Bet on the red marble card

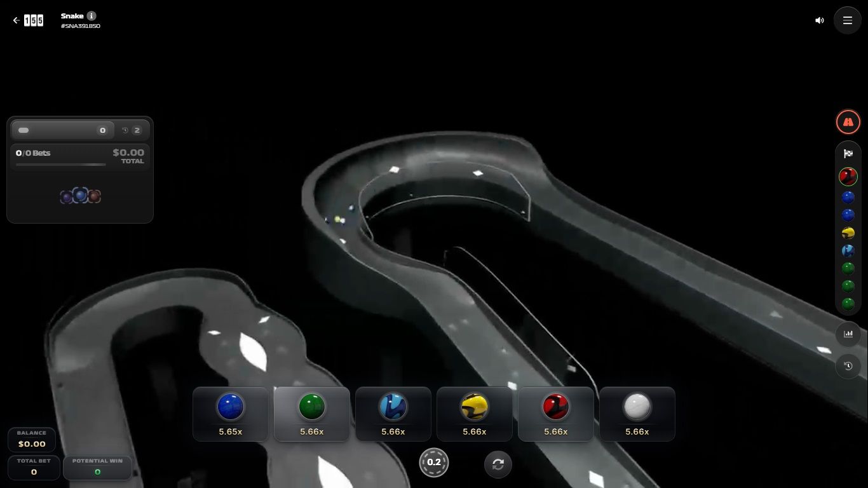[556, 414]
